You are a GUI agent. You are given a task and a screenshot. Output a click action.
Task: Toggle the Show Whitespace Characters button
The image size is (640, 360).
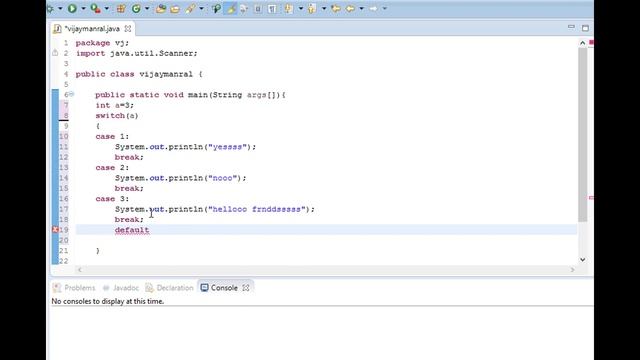pos(272,8)
